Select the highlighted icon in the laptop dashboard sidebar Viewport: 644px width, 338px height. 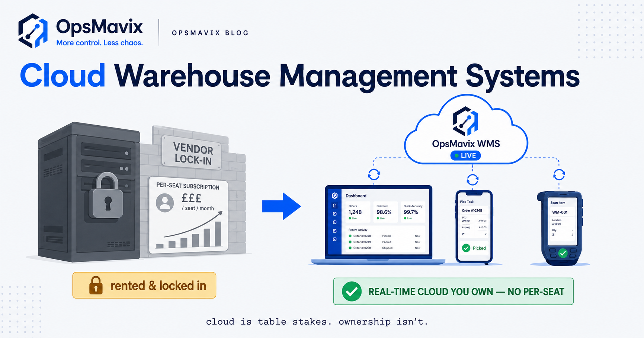(x=334, y=206)
